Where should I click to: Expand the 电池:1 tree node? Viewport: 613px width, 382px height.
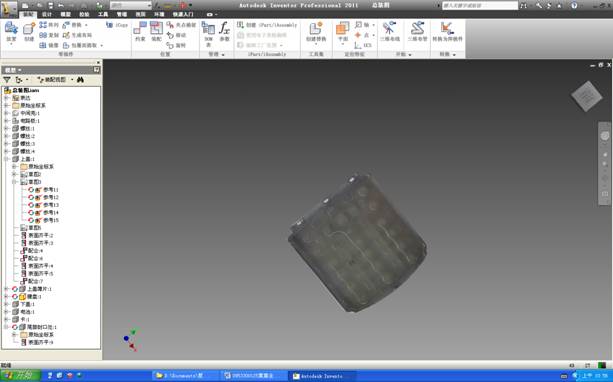click(6, 312)
